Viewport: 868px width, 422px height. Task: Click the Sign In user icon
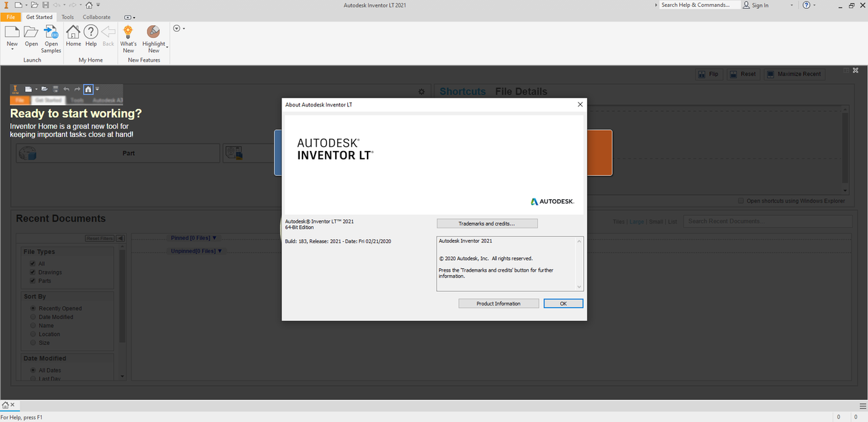tap(747, 5)
